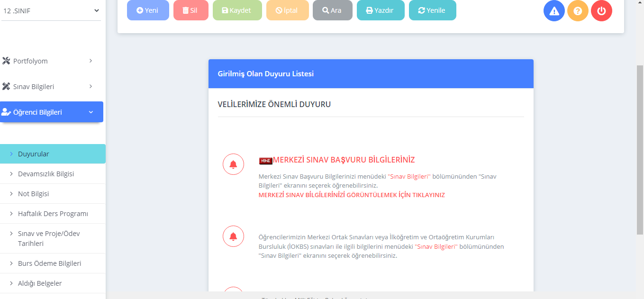Collapse the Öğrenci Bilgileri section chevron
Screen dimensions: 644x299
[91, 112]
